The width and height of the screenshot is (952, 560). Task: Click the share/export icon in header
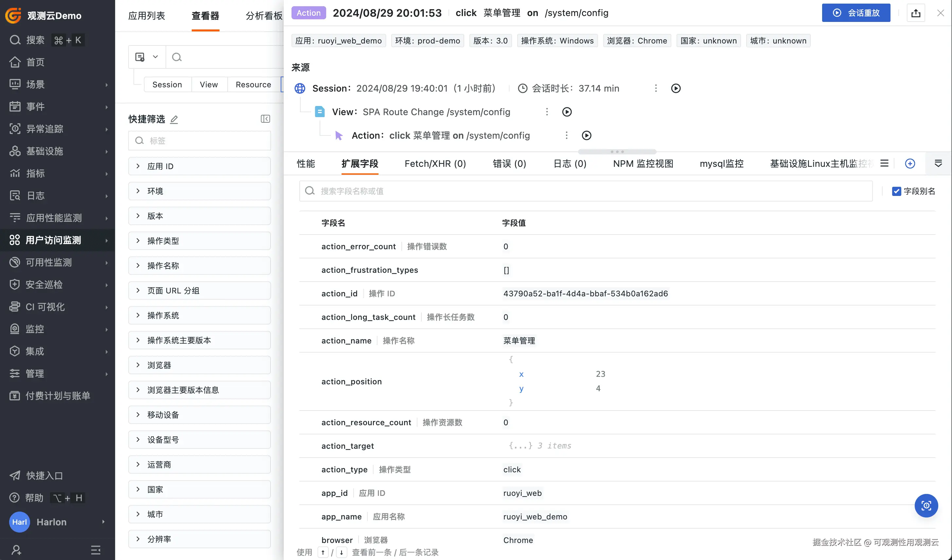click(x=916, y=13)
